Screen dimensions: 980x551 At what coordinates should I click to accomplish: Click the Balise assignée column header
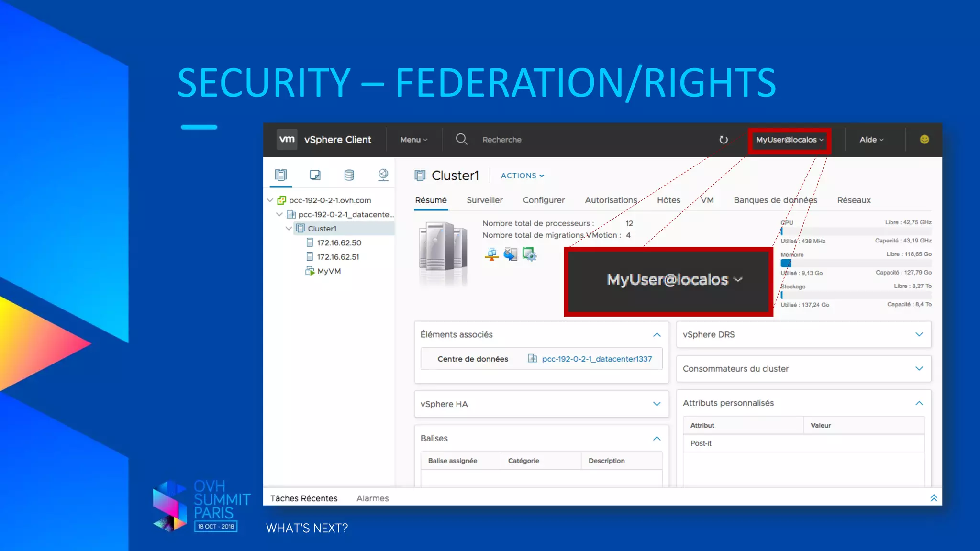pos(461,461)
